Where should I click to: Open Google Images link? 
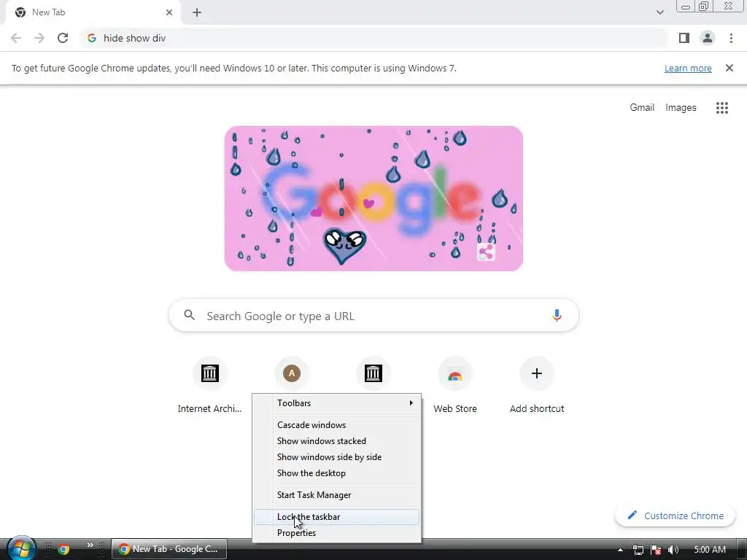pyautogui.click(x=681, y=108)
